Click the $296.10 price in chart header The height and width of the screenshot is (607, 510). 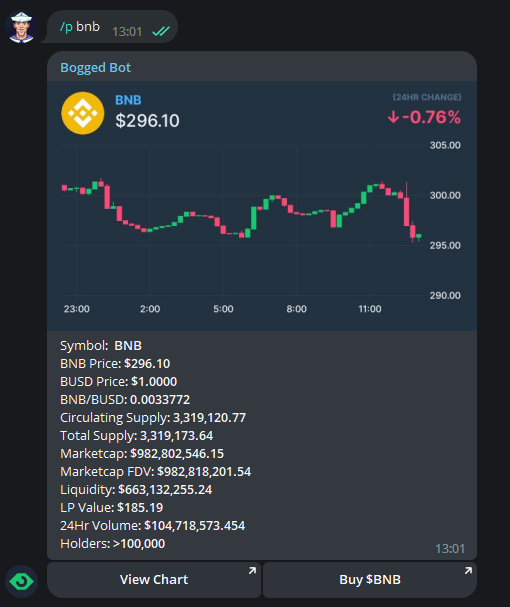[148, 120]
